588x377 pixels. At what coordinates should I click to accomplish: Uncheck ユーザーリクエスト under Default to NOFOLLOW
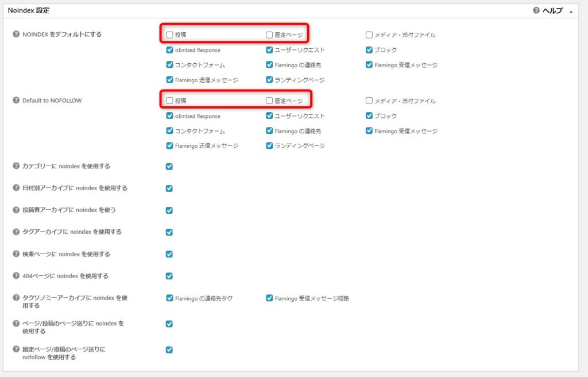[x=269, y=116]
